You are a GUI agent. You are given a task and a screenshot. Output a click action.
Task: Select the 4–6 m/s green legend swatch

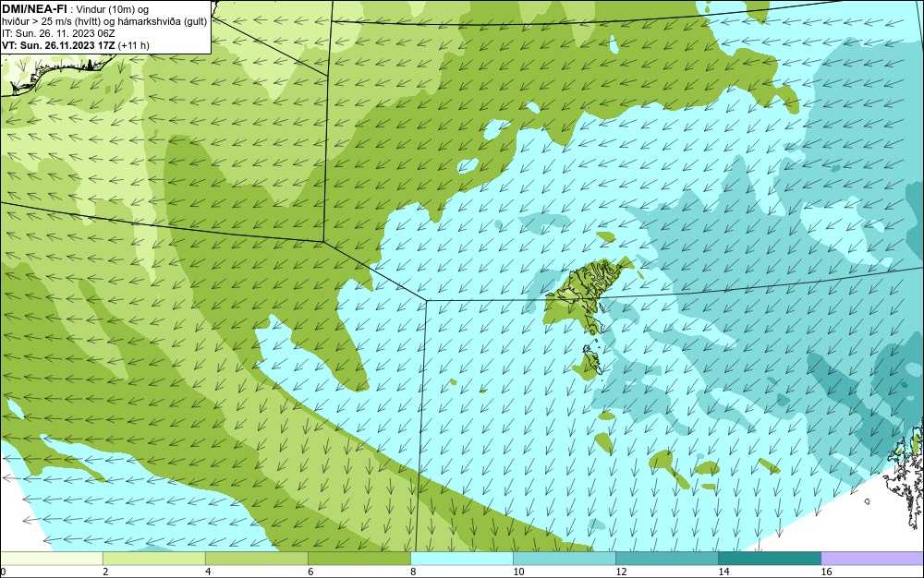(x=256, y=558)
